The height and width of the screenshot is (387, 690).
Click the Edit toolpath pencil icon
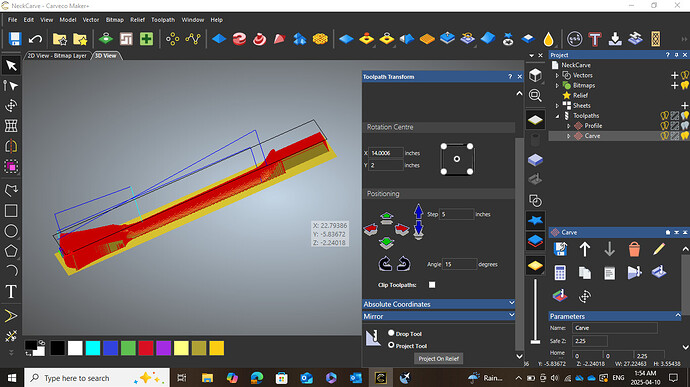coord(659,249)
